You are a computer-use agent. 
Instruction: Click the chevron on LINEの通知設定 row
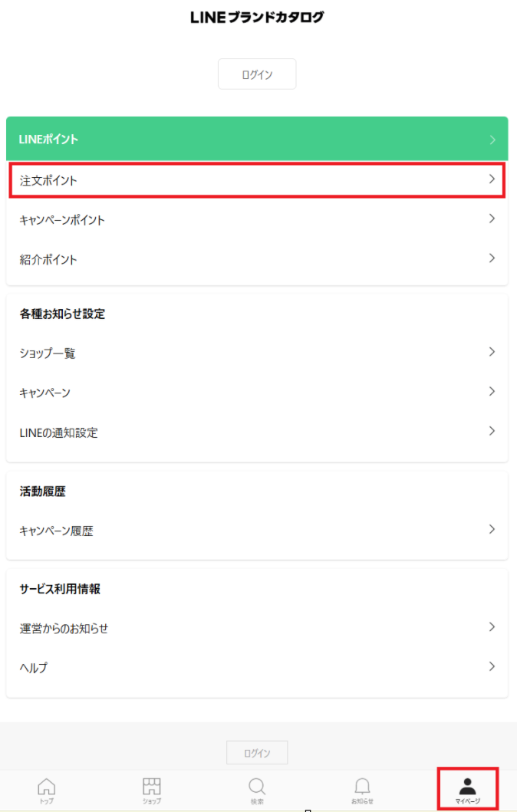(x=492, y=431)
